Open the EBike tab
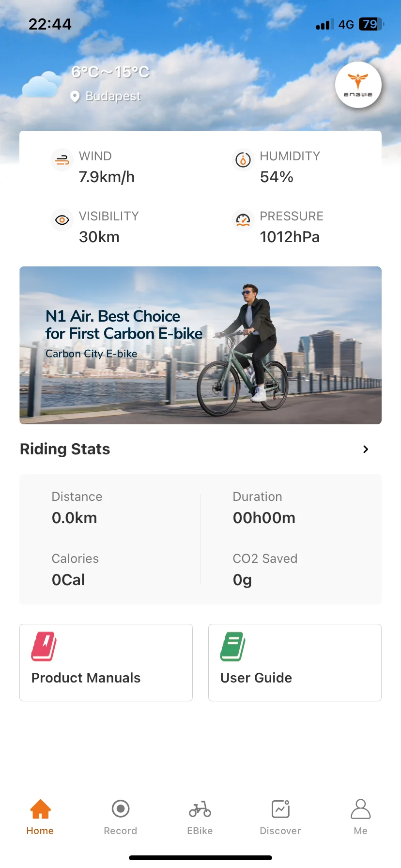The image size is (401, 868). (200, 817)
